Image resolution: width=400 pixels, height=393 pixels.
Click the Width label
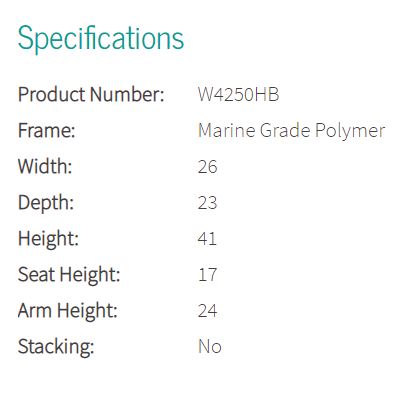click(45, 166)
